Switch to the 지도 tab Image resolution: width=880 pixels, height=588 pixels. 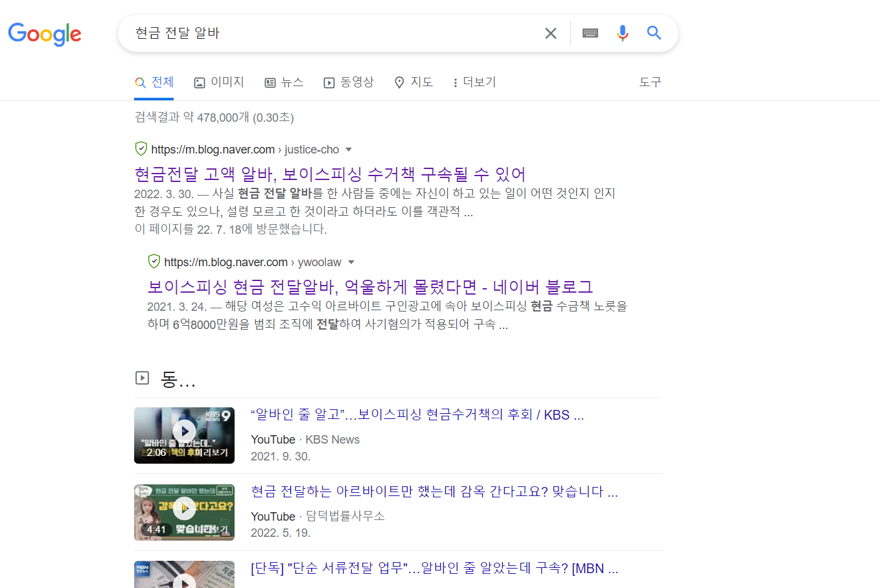point(413,82)
